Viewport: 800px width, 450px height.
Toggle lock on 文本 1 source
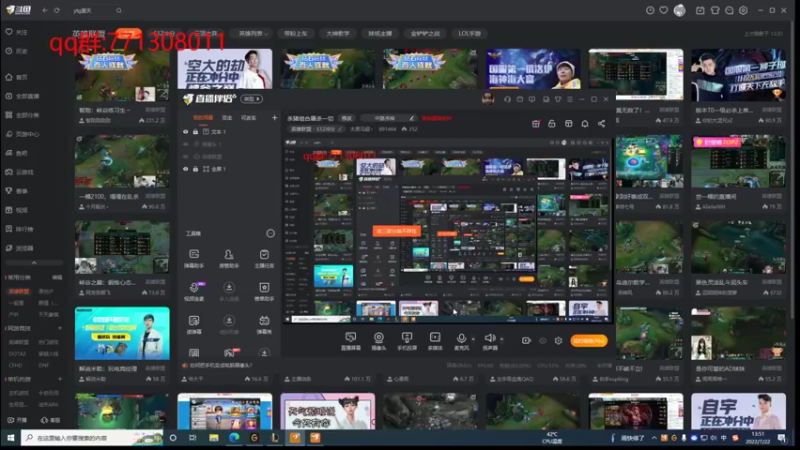click(195, 132)
